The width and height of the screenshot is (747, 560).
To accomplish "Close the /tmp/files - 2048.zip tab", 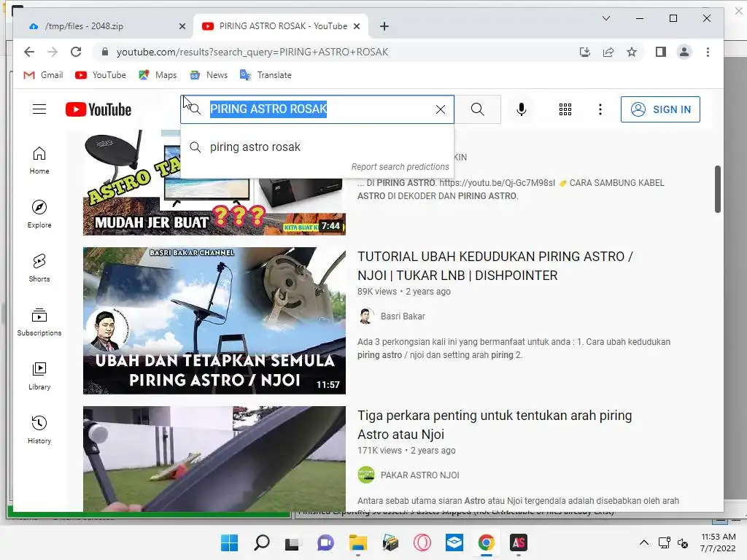I will 182,27.
